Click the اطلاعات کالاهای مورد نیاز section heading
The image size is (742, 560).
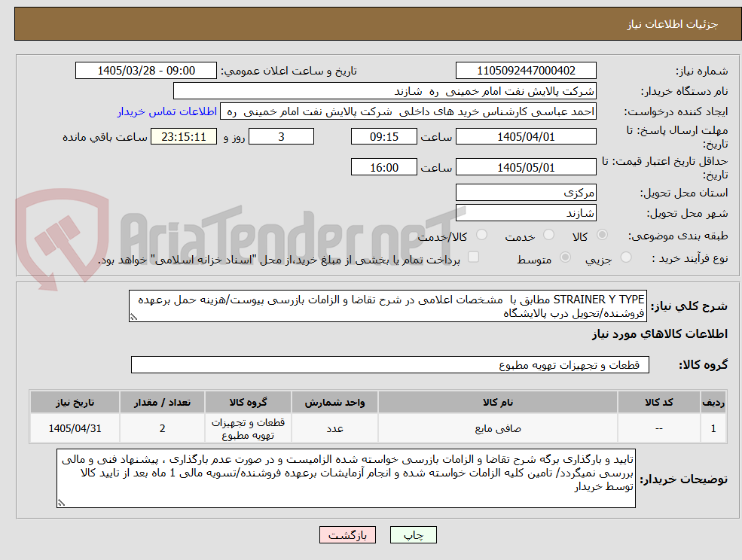coord(660,334)
